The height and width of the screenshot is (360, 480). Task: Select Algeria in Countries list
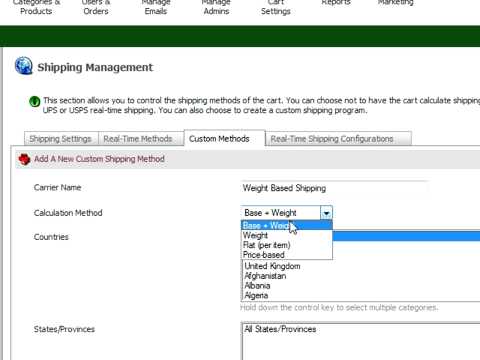(256, 295)
